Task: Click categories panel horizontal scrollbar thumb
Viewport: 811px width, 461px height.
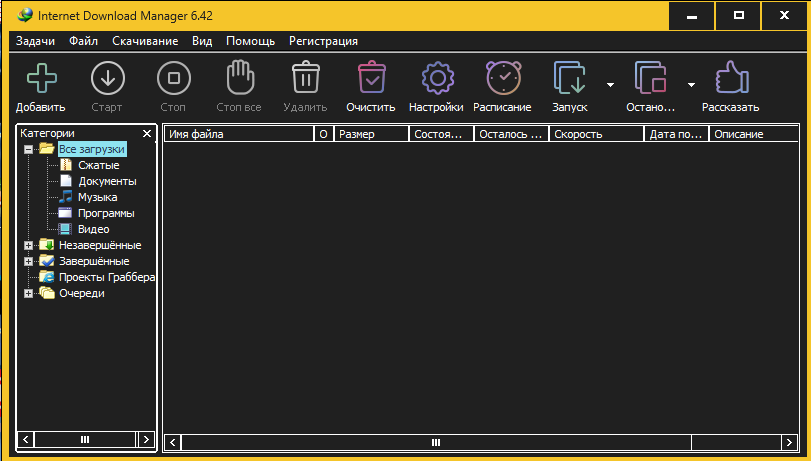Action: pos(85,439)
